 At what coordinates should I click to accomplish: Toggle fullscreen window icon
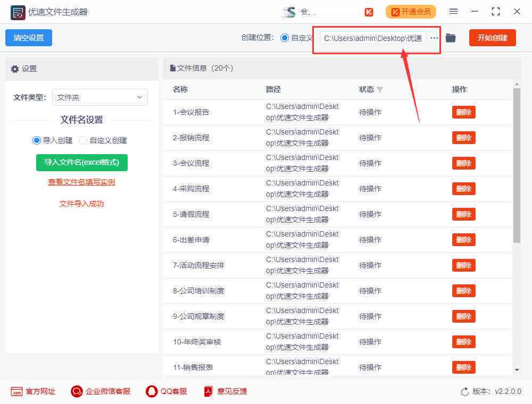496,12
